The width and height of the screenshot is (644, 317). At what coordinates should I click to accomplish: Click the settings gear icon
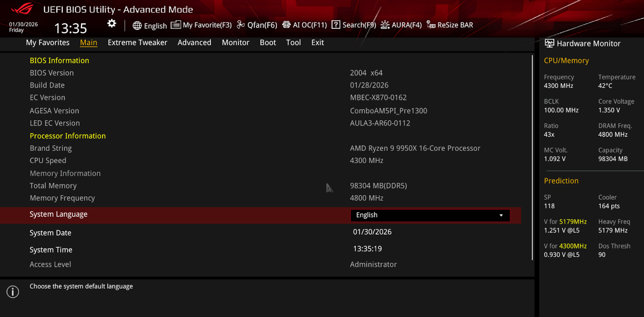pyautogui.click(x=112, y=23)
